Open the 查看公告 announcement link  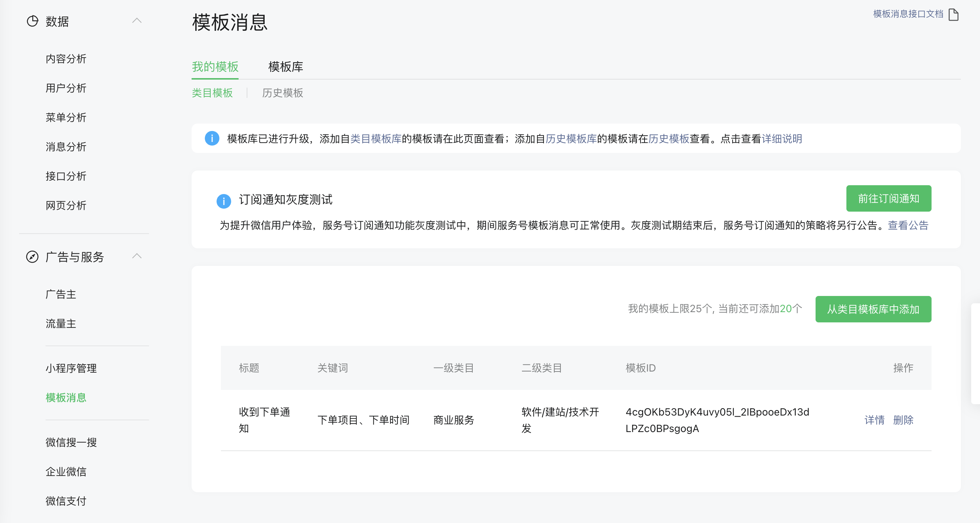pyautogui.click(x=908, y=226)
